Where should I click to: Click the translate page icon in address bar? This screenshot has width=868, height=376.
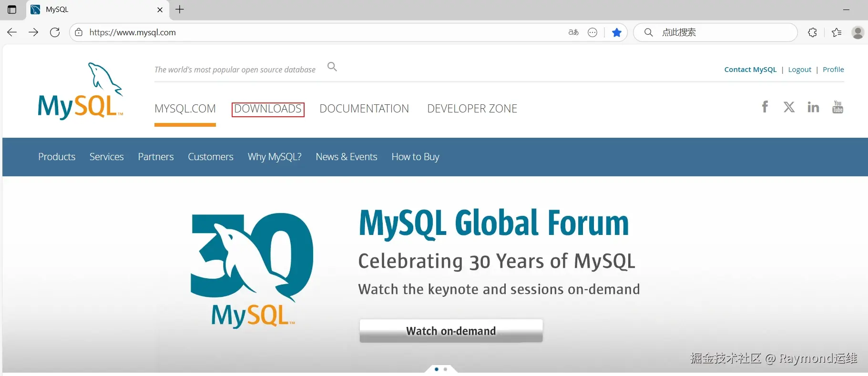573,32
